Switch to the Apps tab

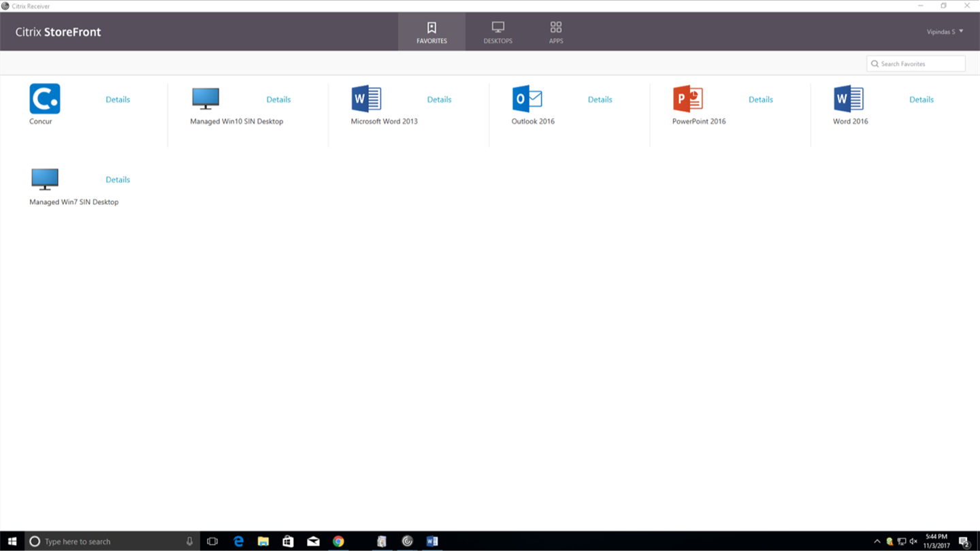click(556, 32)
